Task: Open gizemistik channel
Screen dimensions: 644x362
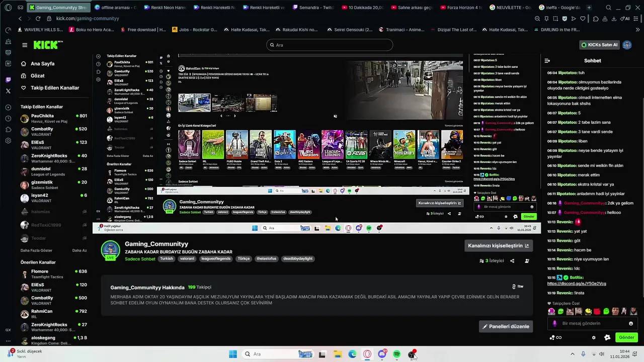Action: (x=54, y=185)
